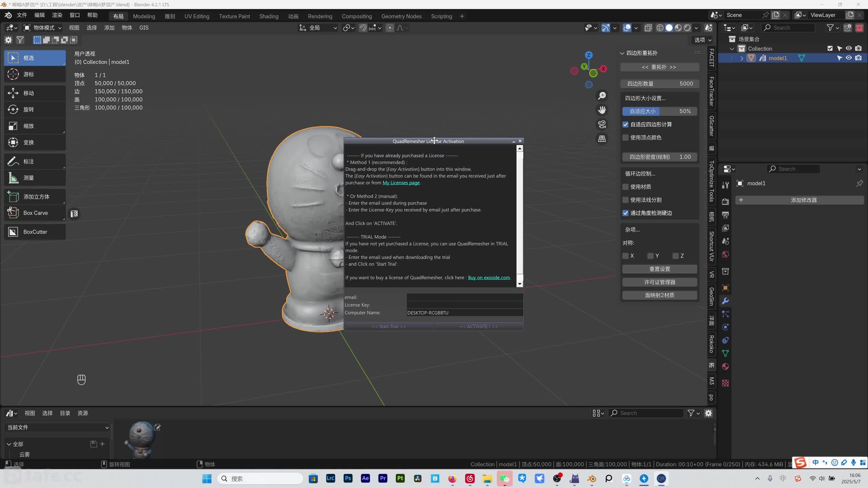This screenshot has height=488, width=868.
Task: Collapse the Collection tree in outliner
Action: (732, 49)
